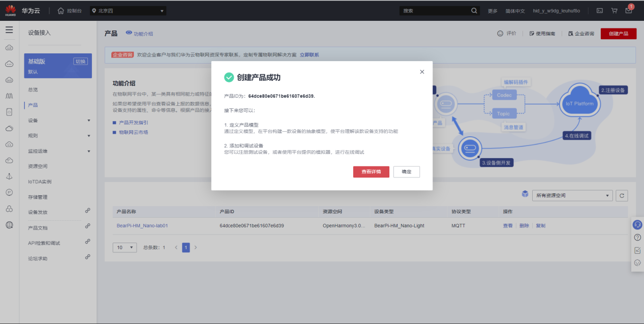This screenshot has height=324, width=644.
Task: Open the page size 10 dropdown
Action: click(125, 247)
